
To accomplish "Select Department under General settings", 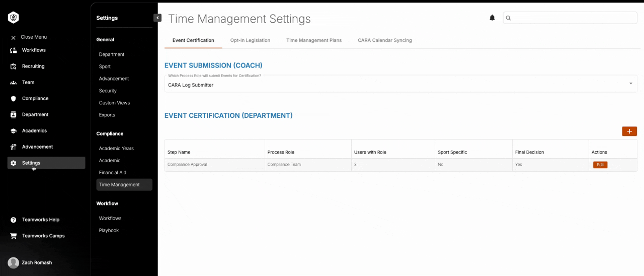I will coord(112,54).
